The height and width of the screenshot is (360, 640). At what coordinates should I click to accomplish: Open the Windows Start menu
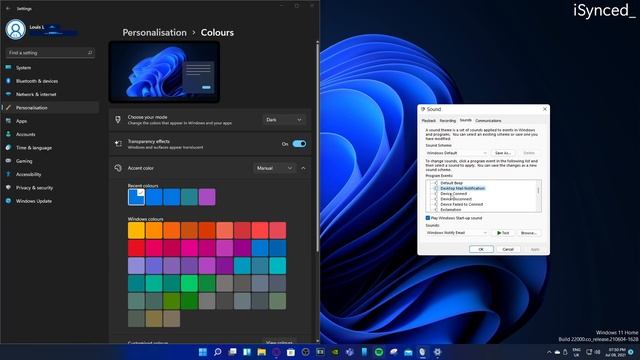(x=203, y=352)
